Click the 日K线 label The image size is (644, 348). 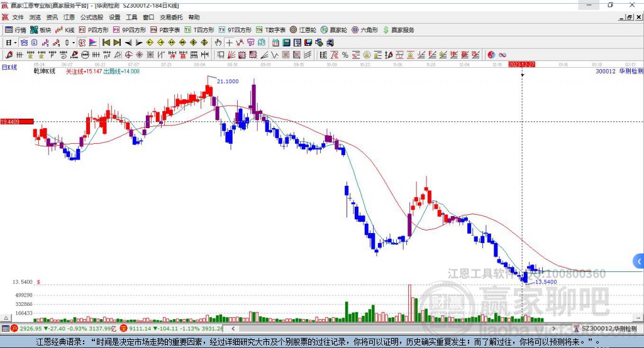[x=9, y=67]
